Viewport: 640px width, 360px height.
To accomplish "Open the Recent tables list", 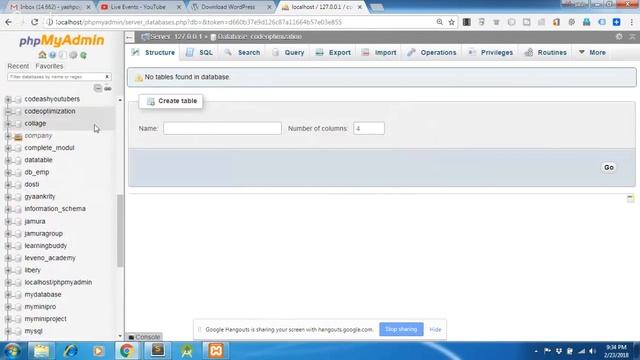I will [x=18, y=66].
